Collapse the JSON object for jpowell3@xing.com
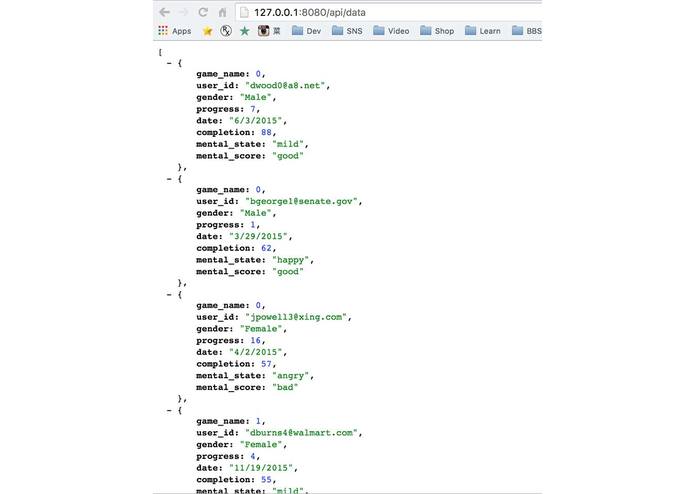The height and width of the screenshot is (494, 695). point(169,295)
